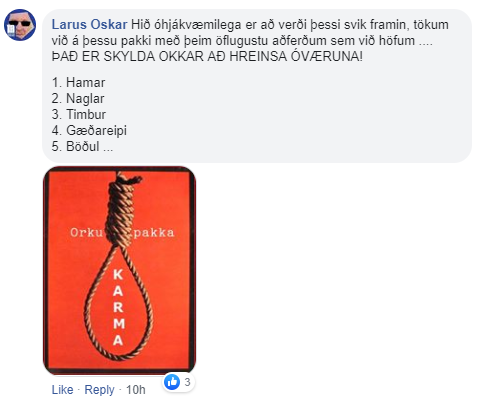Click the word pakka in the image

click(154, 233)
